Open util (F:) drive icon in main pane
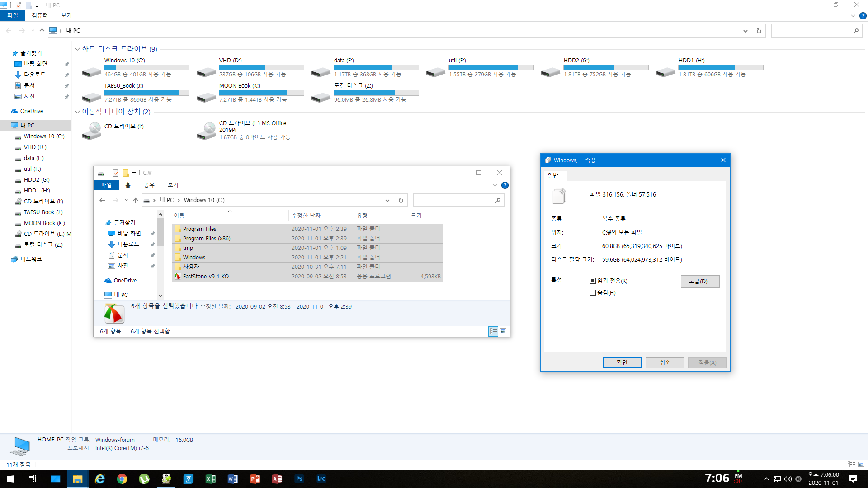Image resolution: width=868 pixels, height=488 pixels. 436,71
